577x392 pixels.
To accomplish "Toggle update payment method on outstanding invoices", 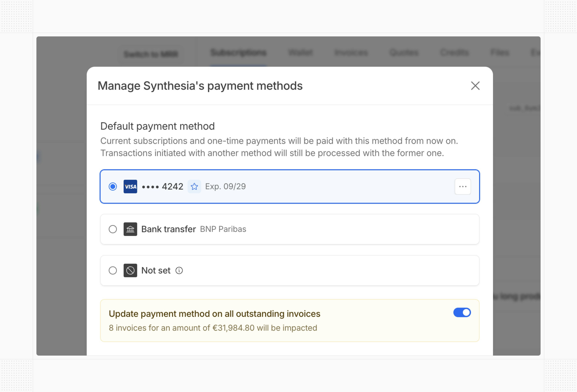I will 462,312.
